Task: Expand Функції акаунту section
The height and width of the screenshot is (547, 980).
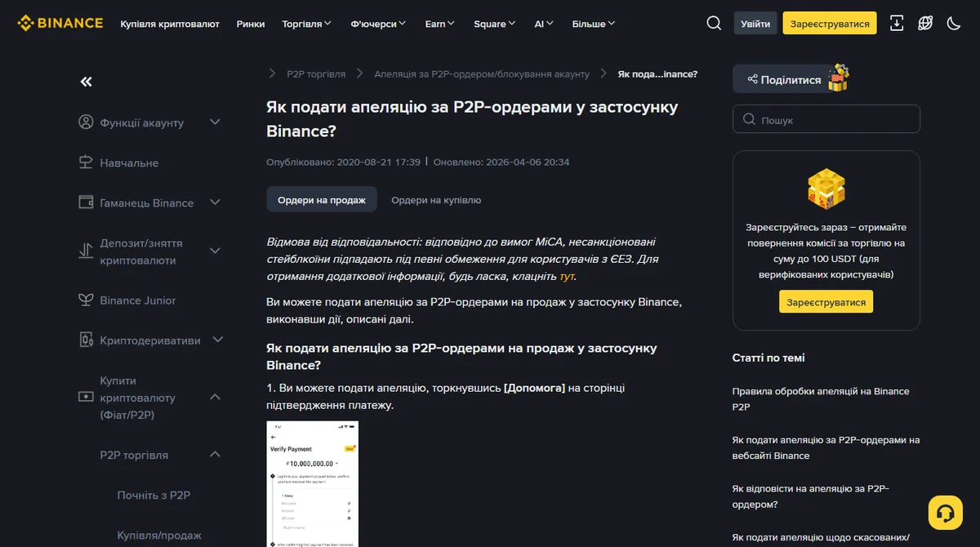Action: 216,122
